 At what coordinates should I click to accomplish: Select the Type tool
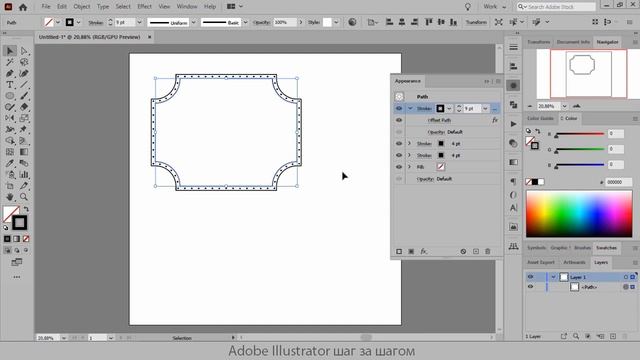click(10, 85)
